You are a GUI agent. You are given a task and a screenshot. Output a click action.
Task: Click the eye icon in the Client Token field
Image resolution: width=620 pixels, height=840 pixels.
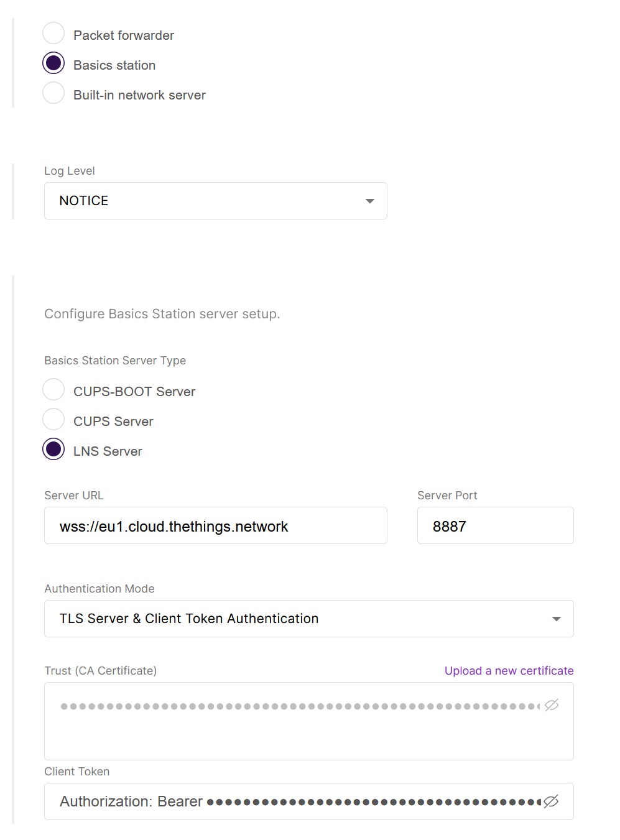551,801
